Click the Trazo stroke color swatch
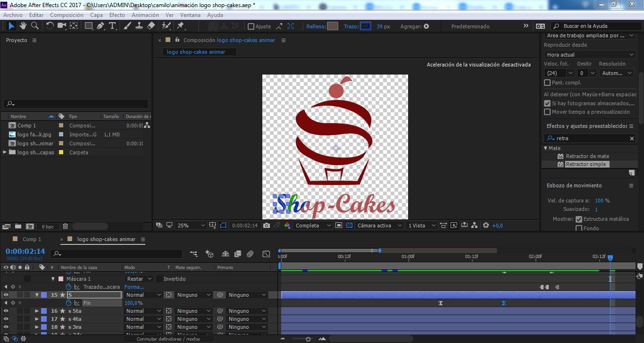This screenshot has height=343, width=644. click(366, 26)
